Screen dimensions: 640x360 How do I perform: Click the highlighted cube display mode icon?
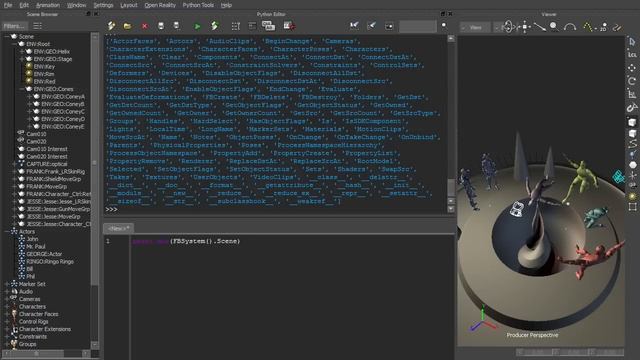[x=632, y=122]
